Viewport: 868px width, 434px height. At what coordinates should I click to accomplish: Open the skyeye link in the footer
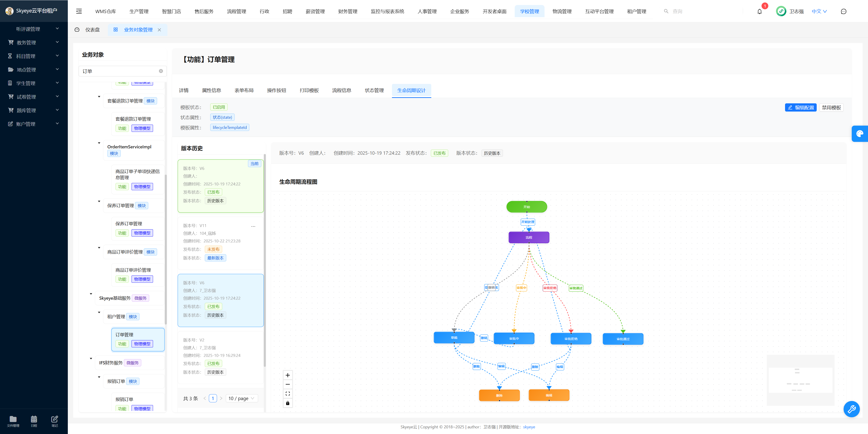[529, 427]
